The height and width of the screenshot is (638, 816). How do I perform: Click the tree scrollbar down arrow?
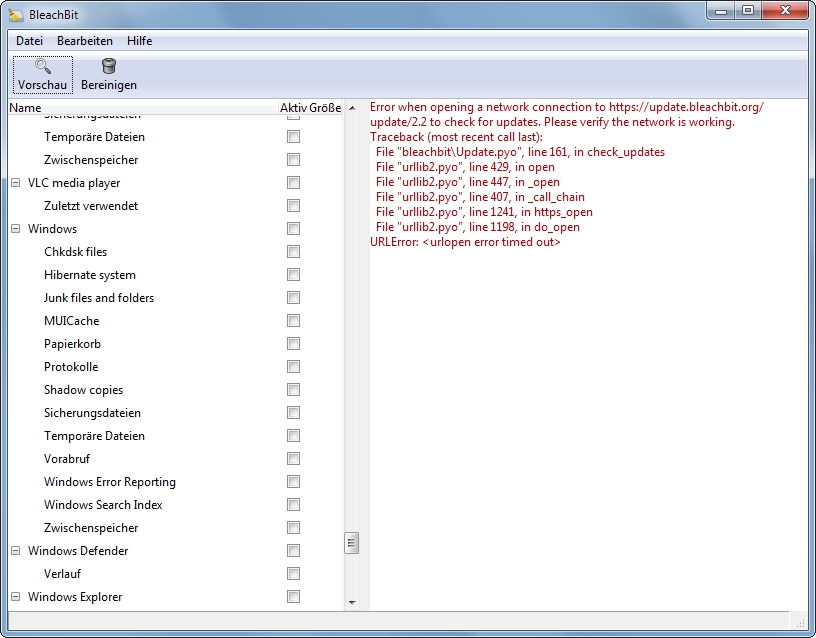pyautogui.click(x=352, y=603)
